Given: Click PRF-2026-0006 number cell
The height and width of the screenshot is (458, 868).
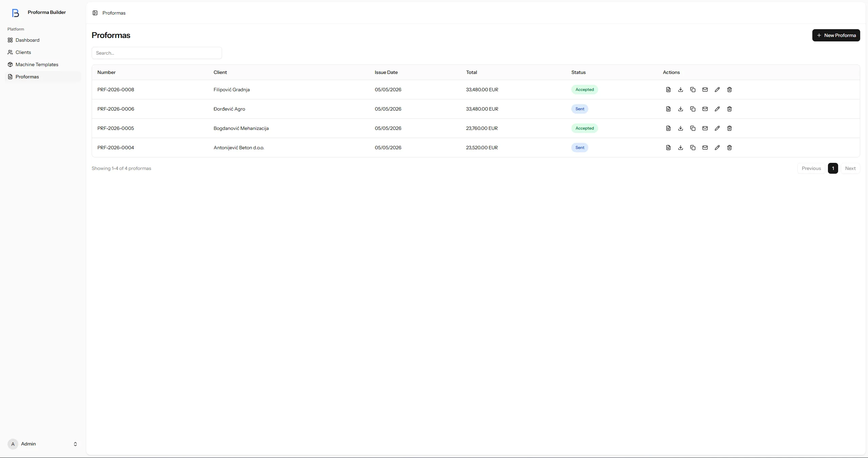Looking at the screenshot, I should pyautogui.click(x=115, y=109).
